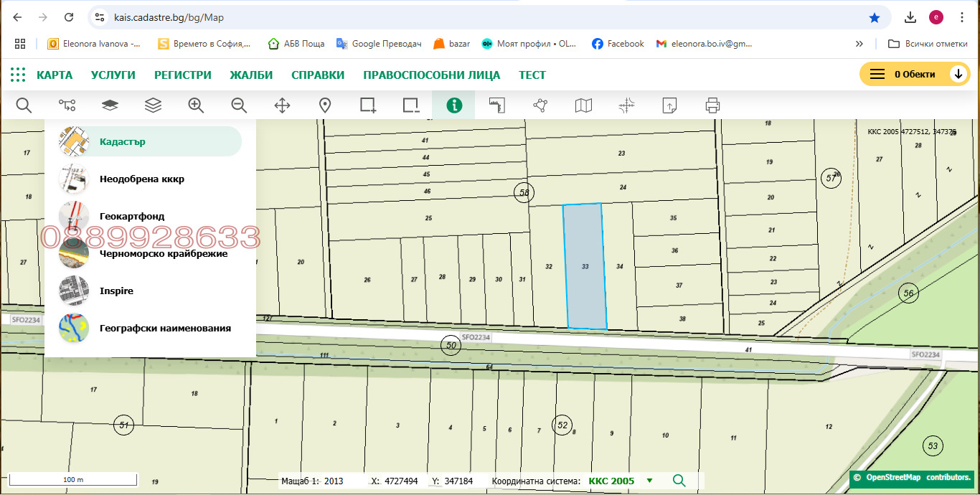Click the Facebook bookmark
The width and height of the screenshot is (980, 495).
pyautogui.click(x=618, y=44)
